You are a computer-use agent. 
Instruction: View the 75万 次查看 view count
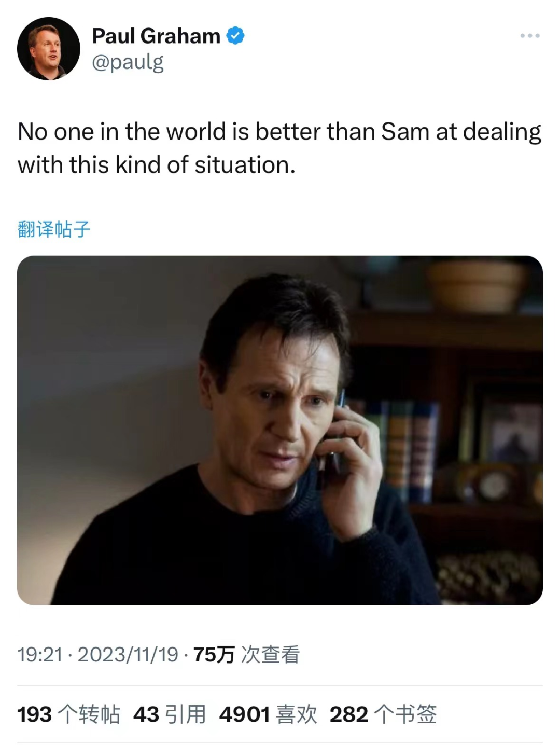247,655
